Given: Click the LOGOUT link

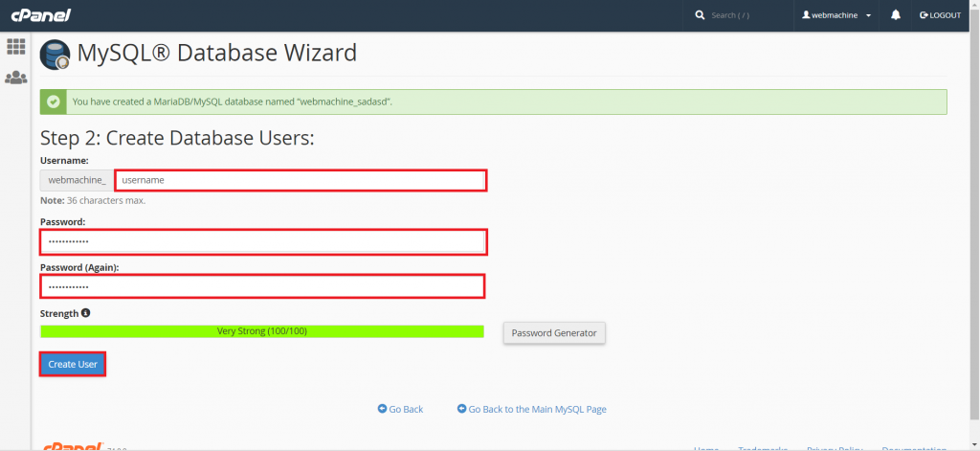Looking at the screenshot, I should point(940,15).
